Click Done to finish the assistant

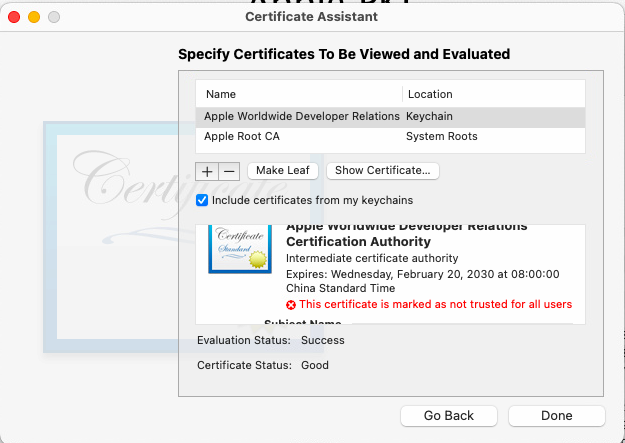556,415
